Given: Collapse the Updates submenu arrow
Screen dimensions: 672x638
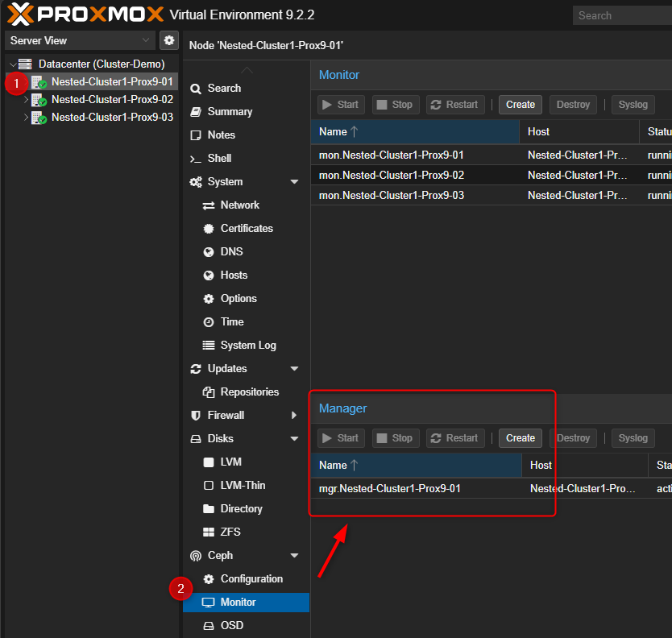Looking at the screenshot, I should click(x=294, y=368).
